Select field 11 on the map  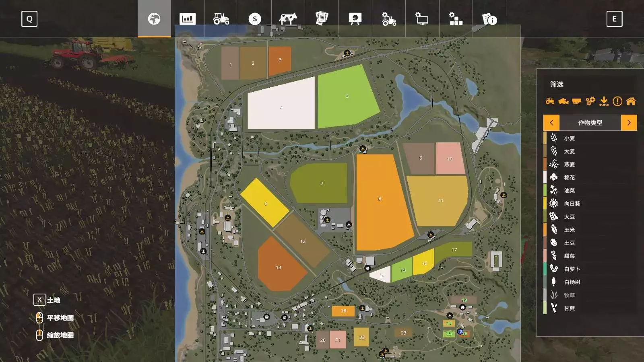[438, 200]
